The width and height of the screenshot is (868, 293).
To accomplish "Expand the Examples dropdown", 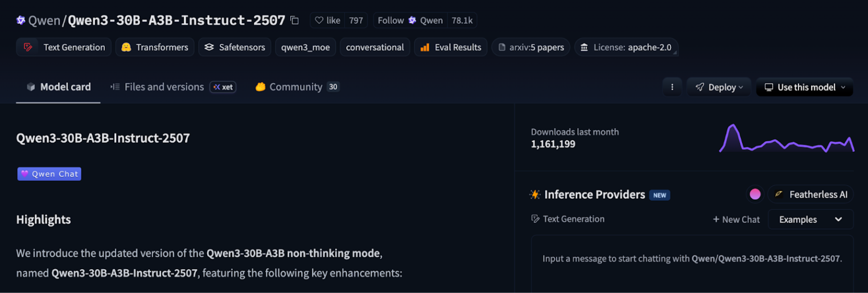I will (x=810, y=220).
